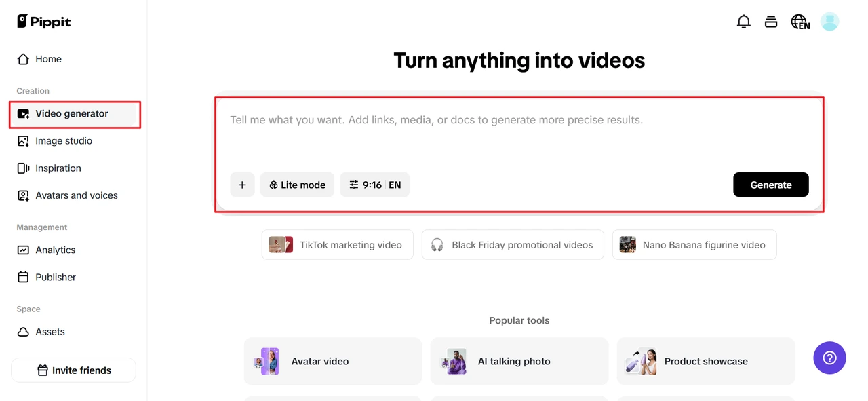Open Avatars and voices section
The image size is (868, 401).
pos(76,195)
